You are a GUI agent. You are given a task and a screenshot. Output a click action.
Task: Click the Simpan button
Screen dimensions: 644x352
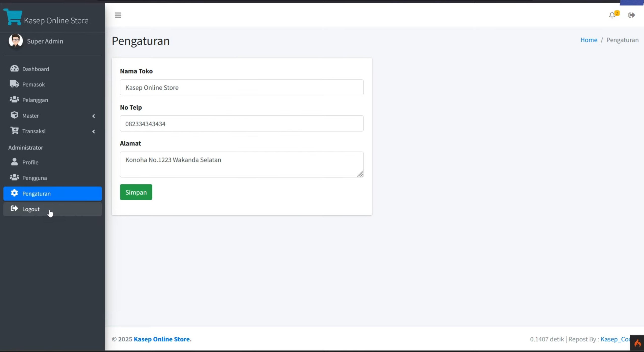[136, 192]
